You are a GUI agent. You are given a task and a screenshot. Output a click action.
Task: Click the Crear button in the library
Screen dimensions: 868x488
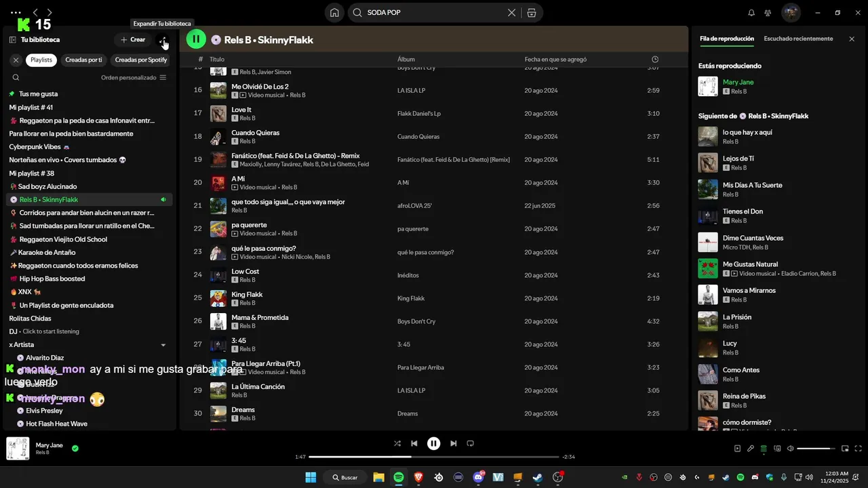pos(133,40)
